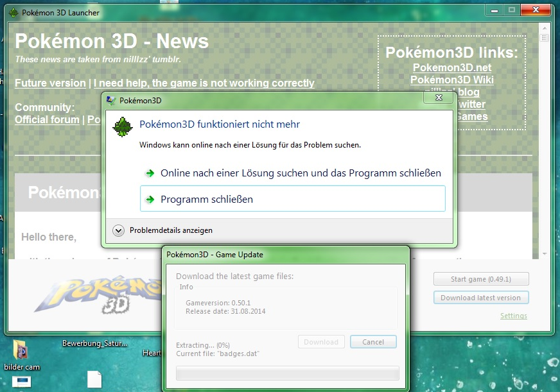
Task: Click the Pokémon3D crash dialog title icon
Action: click(x=110, y=101)
